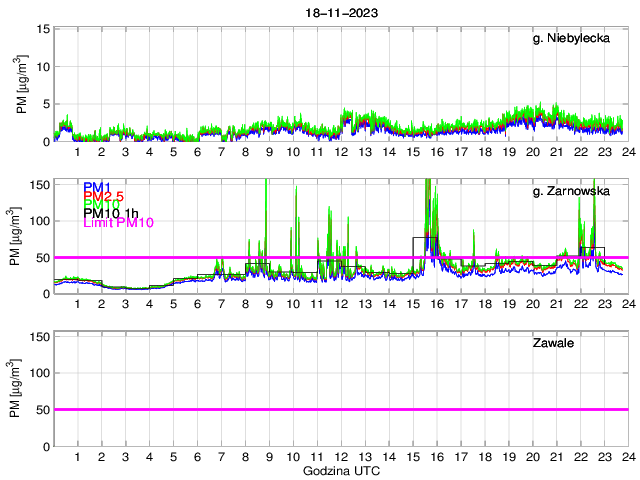Screen dimensions: 640x480
Task: Click the 15 Y-axis tick in Niebylecka chart
Action: [x=42, y=30]
